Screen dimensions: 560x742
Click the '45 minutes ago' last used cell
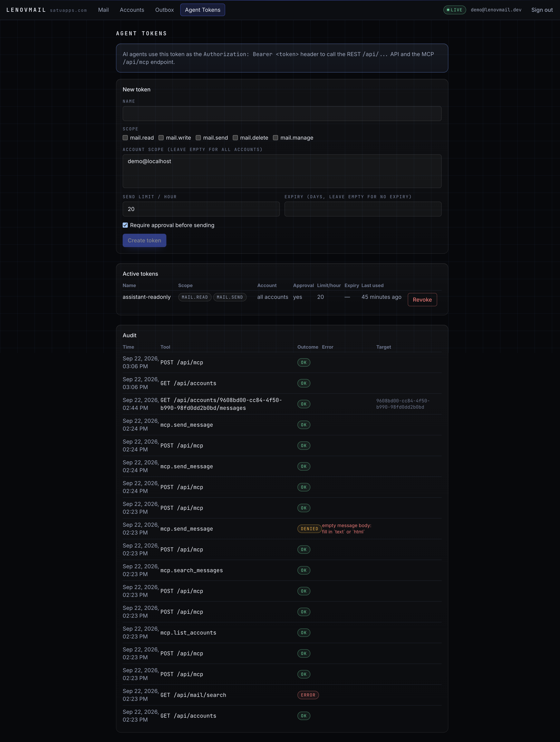tap(381, 297)
